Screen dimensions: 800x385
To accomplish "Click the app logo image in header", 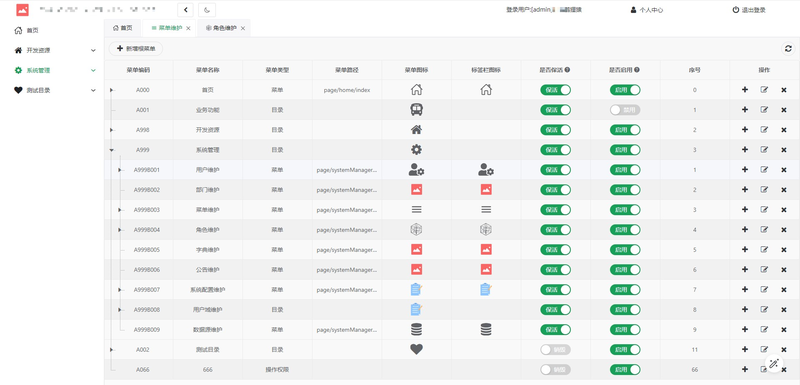I will point(22,10).
